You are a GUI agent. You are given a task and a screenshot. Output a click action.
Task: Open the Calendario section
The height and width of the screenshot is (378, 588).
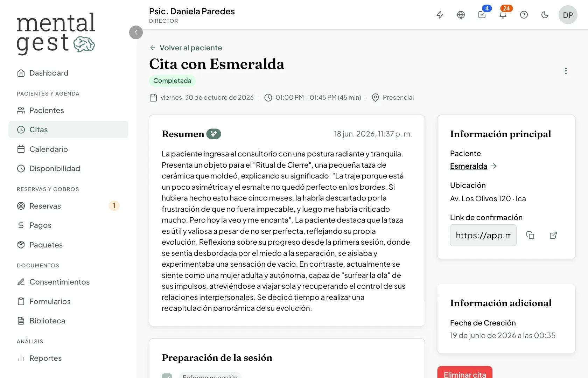pos(68,149)
